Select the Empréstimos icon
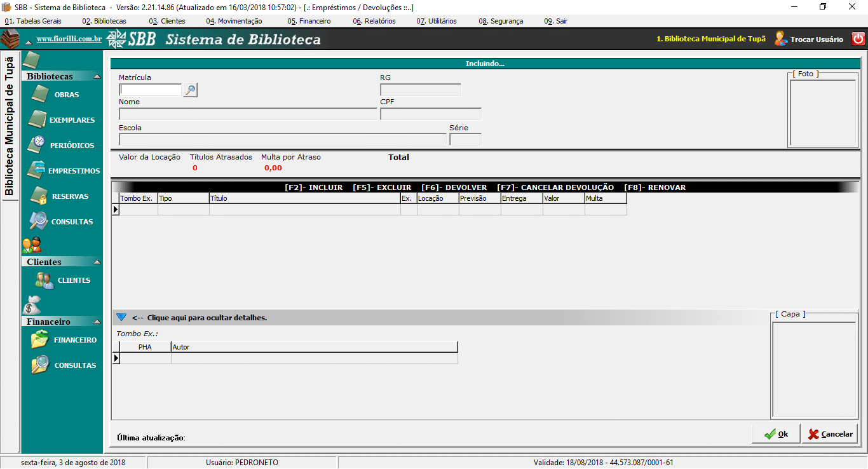868x469 pixels. (x=37, y=170)
